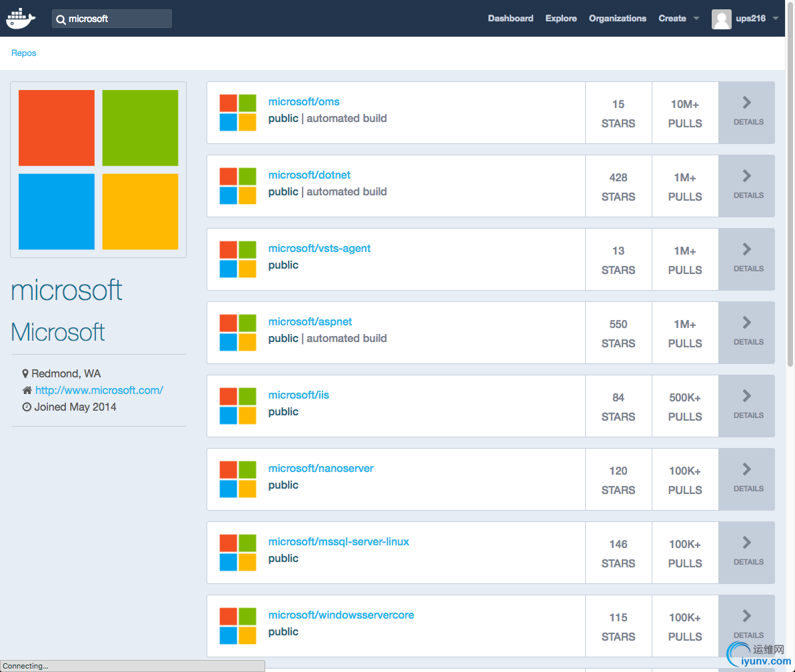This screenshot has width=795, height=672.
Task: Click the 146 STARS count
Action: click(618, 553)
